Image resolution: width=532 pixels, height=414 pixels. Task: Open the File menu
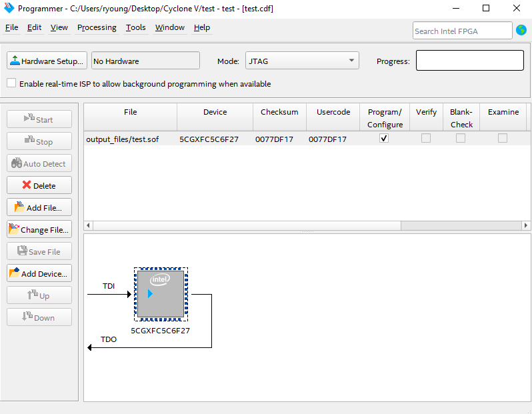coord(11,27)
